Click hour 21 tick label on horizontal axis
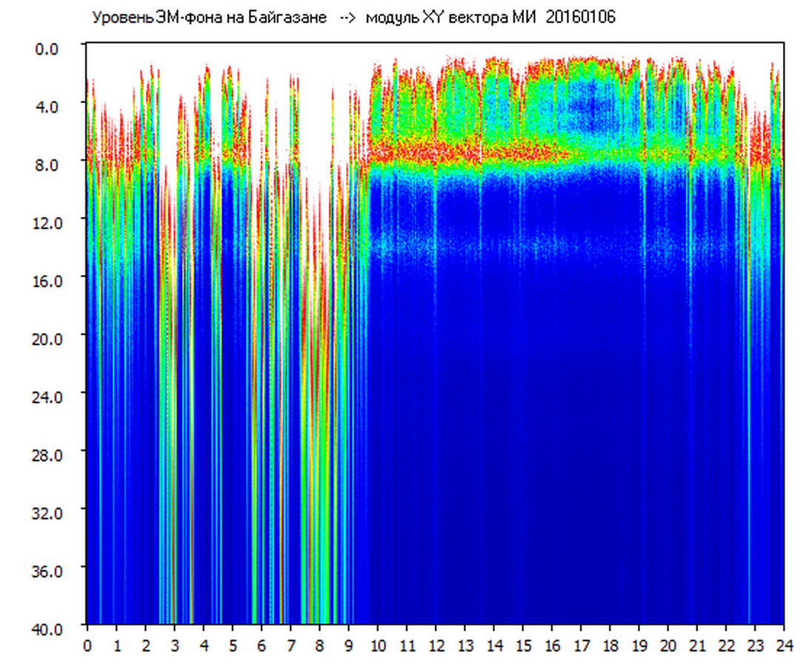This screenshot has width=812, height=667. point(698,646)
